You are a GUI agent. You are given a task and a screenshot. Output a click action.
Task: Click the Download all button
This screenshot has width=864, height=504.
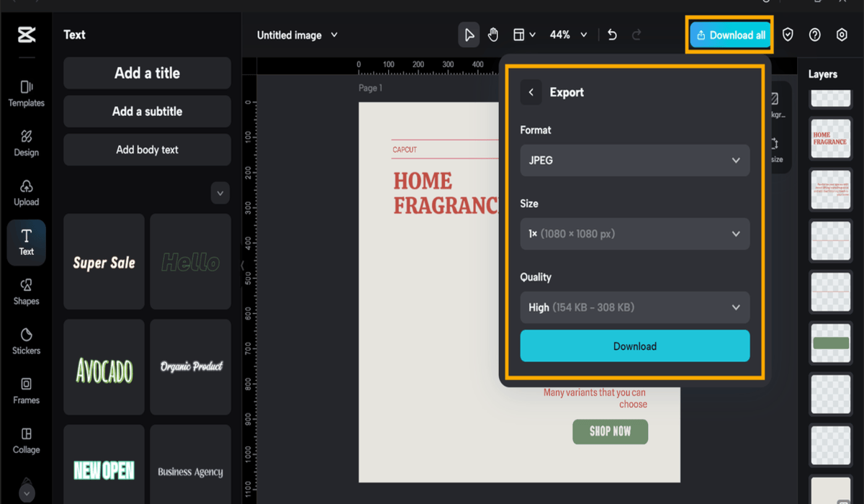click(x=730, y=35)
